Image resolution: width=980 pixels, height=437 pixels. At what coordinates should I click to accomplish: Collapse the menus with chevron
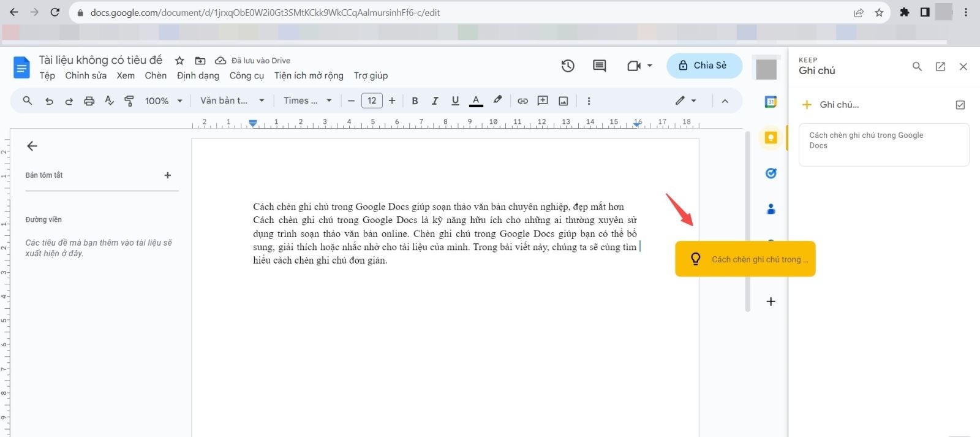725,101
